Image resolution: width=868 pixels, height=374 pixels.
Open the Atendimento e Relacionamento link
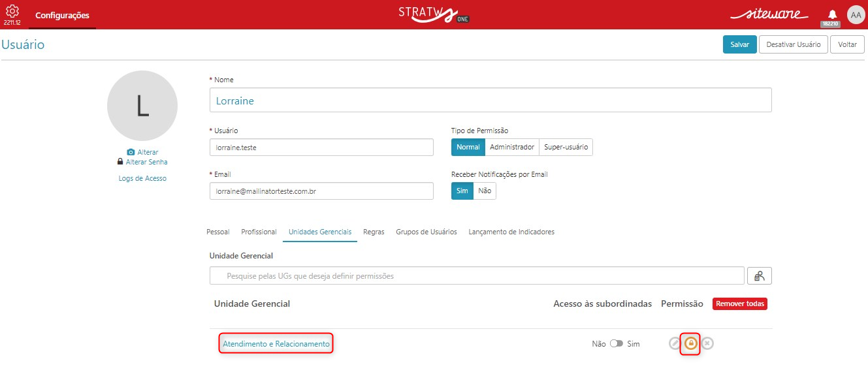(x=276, y=344)
